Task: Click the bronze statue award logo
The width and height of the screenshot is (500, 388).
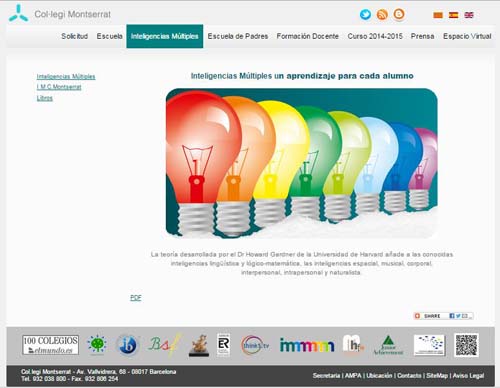Action: click(199, 346)
